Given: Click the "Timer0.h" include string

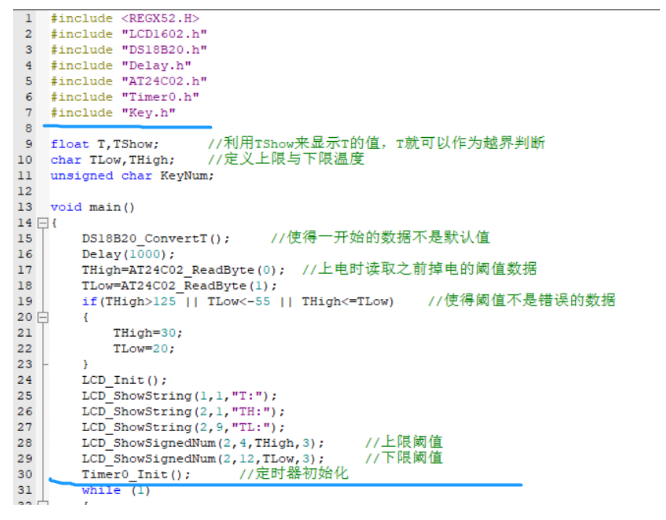Looking at the screenshot, I should pyautogui.click(x=161, y=97).
